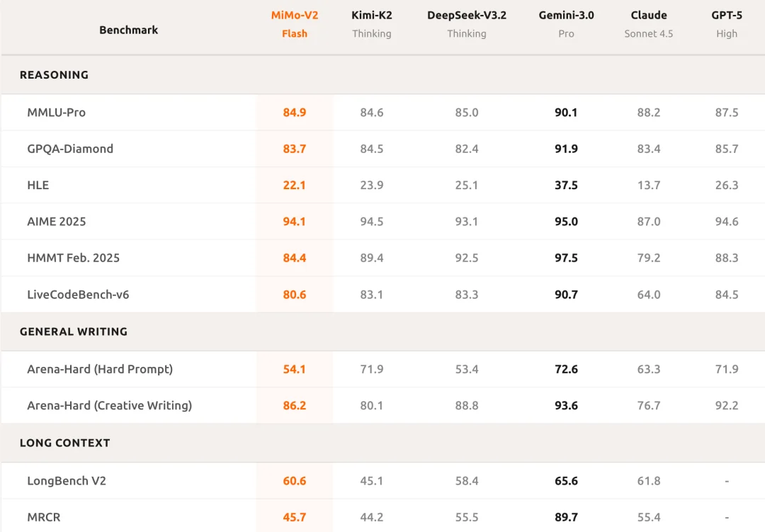Select the HMMT Feb. 2025 row label
Viewport: 765px width, 532px height.
73,258
